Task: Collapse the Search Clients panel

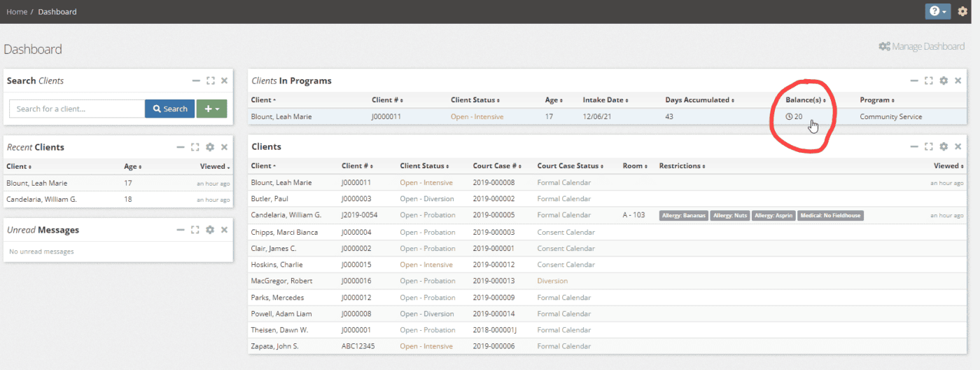Action: coord(197,81)
